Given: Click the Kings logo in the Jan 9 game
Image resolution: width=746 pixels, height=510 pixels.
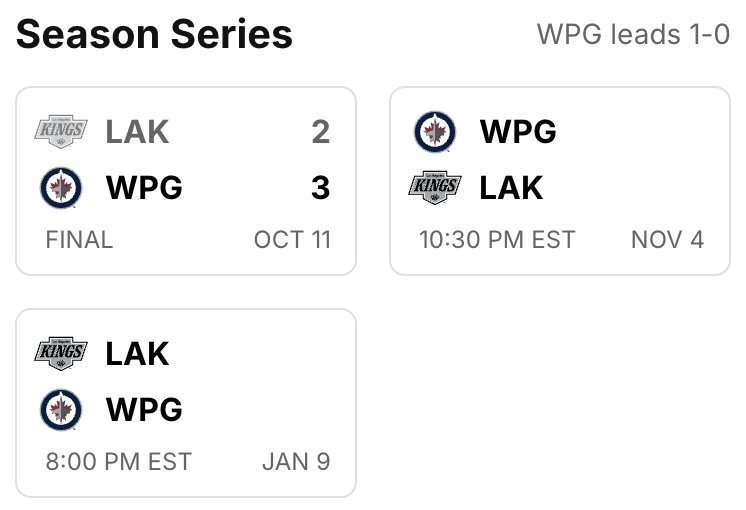Looking at the screenshot, I should (x=61, y=353).
